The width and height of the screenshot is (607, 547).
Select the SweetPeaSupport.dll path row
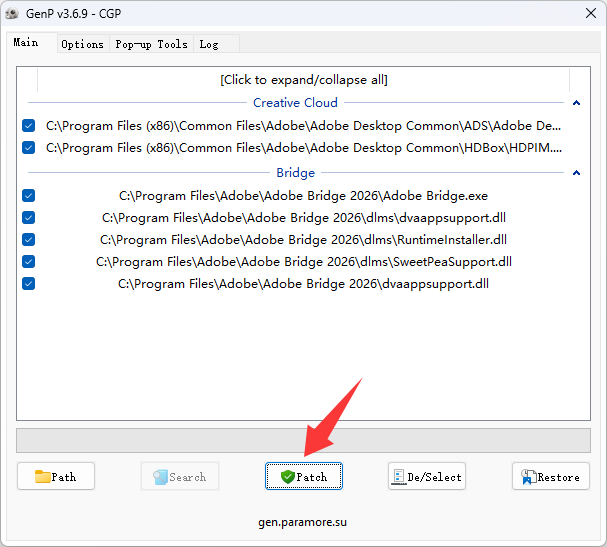click(x=304, y=262)
